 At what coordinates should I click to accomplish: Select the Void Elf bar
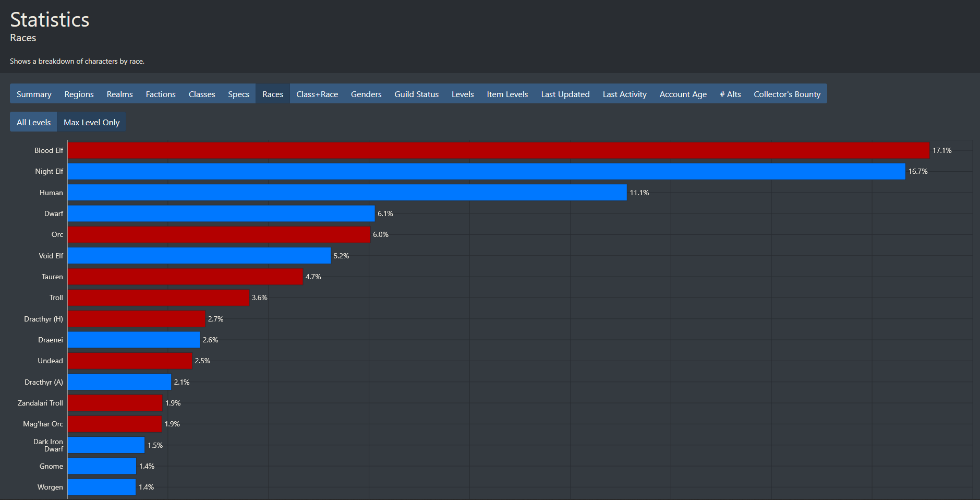click(x=199, y=256)
